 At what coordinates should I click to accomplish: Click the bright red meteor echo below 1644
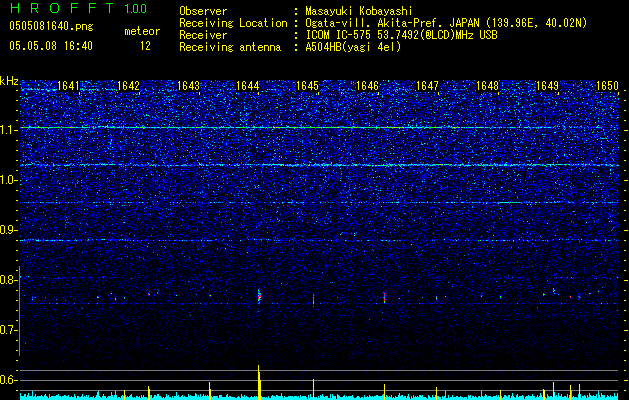pos(259,296)
